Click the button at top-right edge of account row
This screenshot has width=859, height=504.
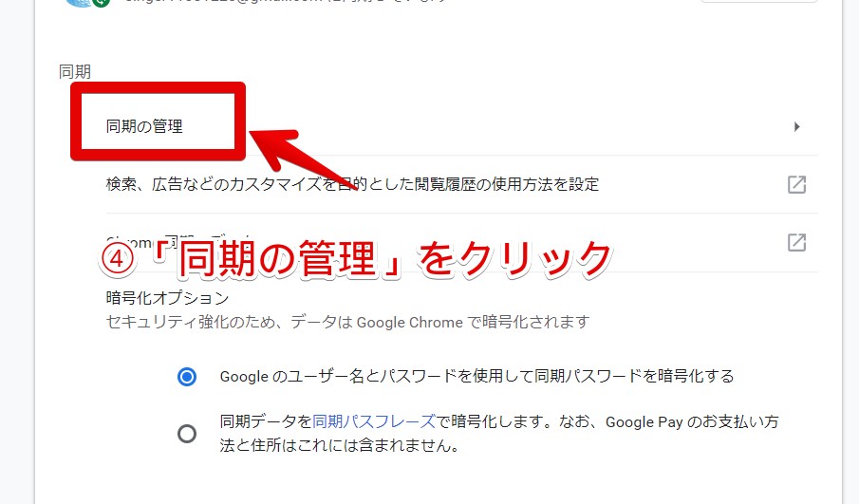[759, 1]
